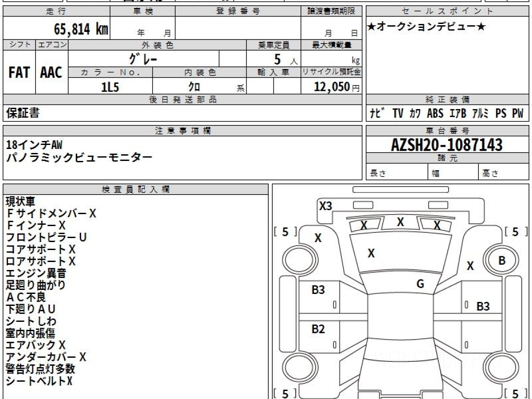Viewport: 532px width, 399px height.
Task: Click the 車検 header cell
Action: pos(142,12)
